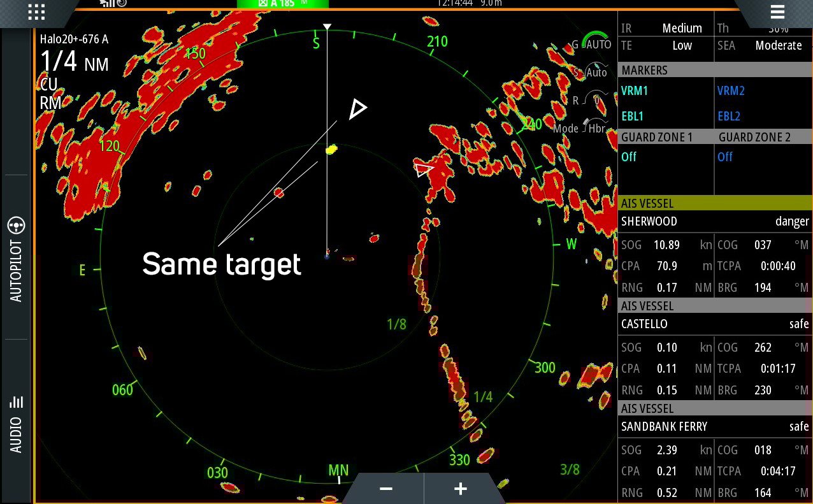The width and height of the screenshot is (813, 504).
Task: Toggle Guard Zone 1 Off setting
Action: pos(629,157)
